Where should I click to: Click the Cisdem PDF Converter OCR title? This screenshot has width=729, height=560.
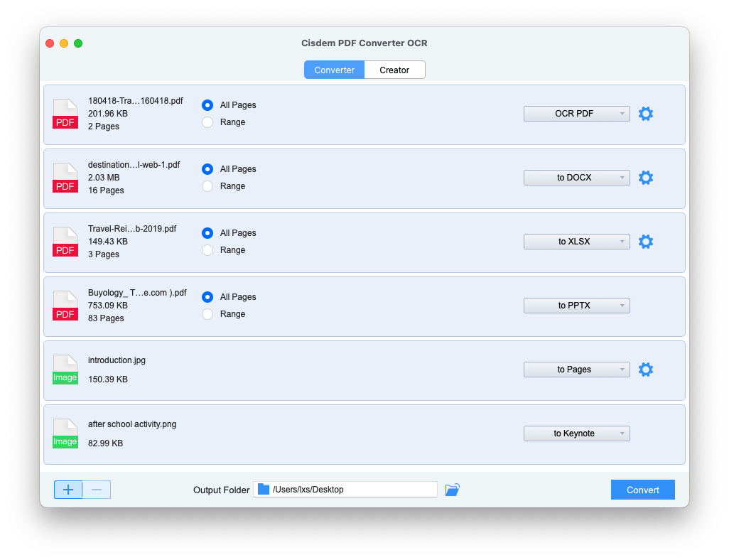(364, 43)
